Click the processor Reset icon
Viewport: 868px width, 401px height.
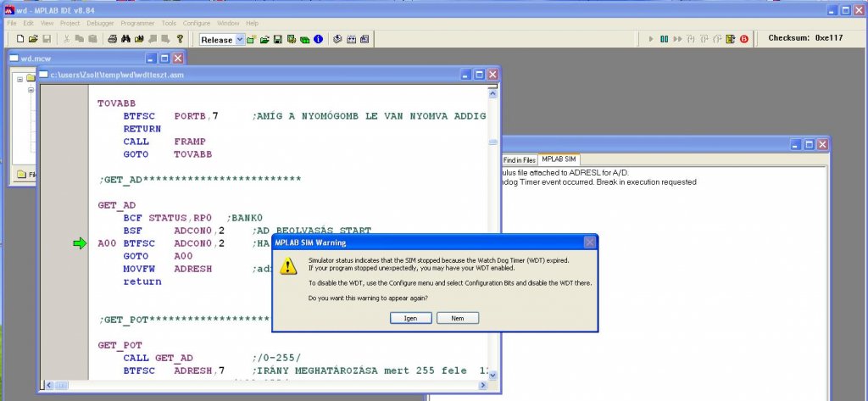coord(731,39)
